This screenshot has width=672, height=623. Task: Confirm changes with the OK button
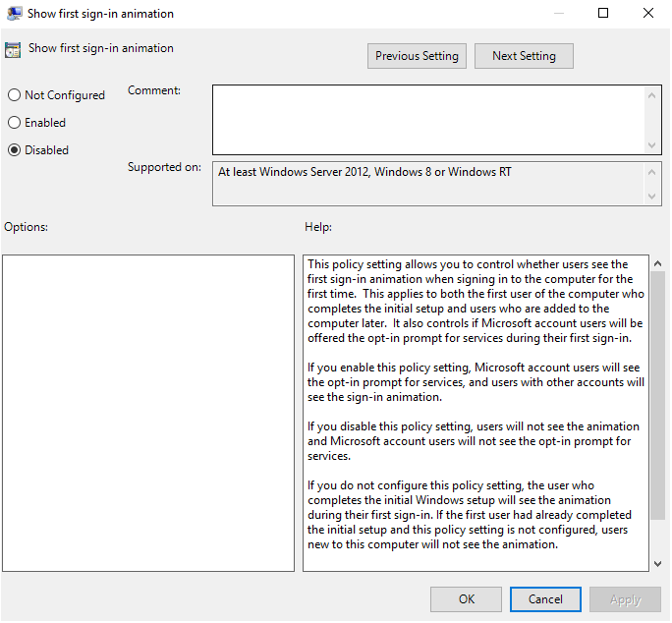[466, 598]
